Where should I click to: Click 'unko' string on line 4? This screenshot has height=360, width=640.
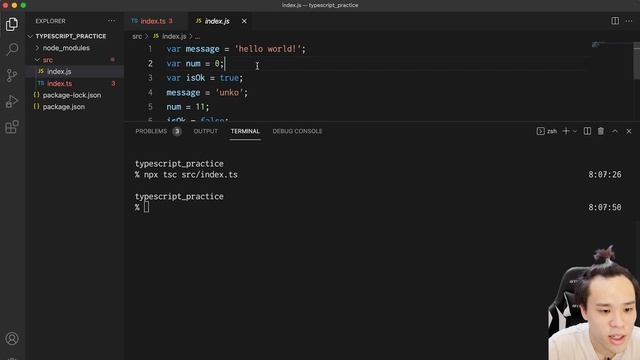point(229,93)
